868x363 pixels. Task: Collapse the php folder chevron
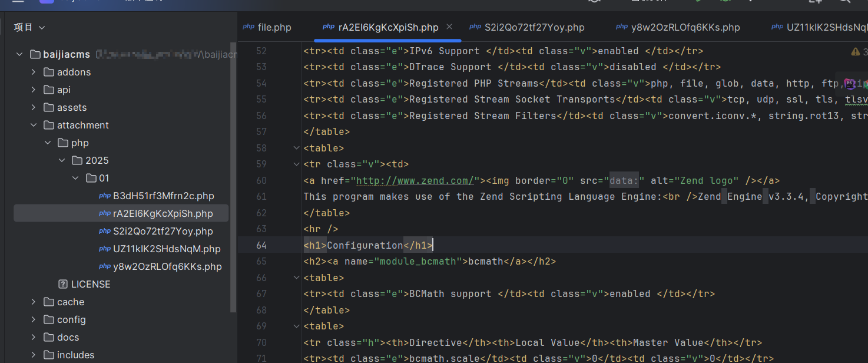(48, 143)
